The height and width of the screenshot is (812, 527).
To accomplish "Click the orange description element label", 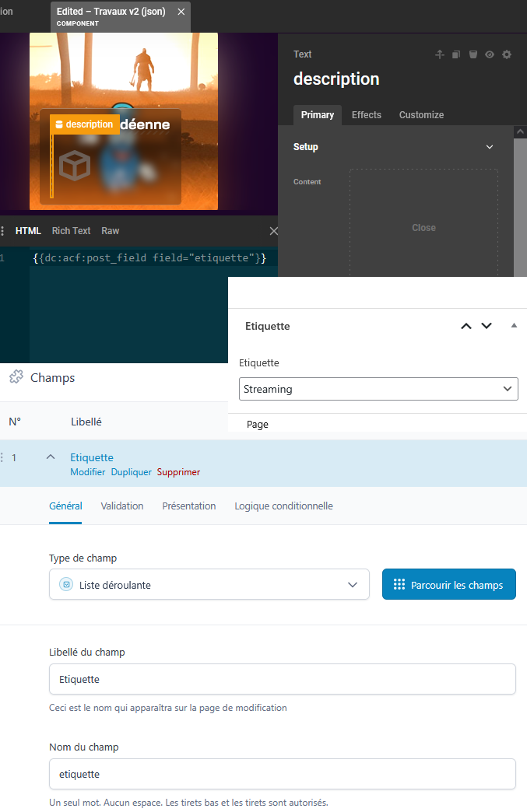I will [84, 124].
